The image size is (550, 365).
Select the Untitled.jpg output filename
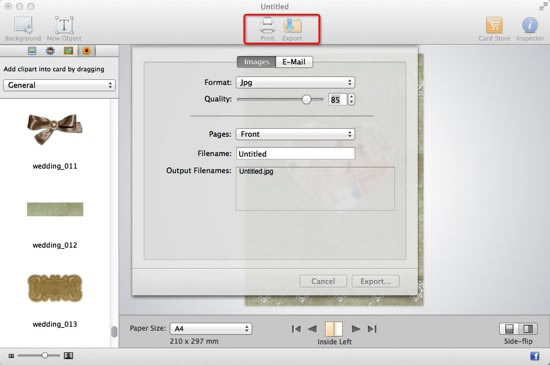(x=256, y=171)
